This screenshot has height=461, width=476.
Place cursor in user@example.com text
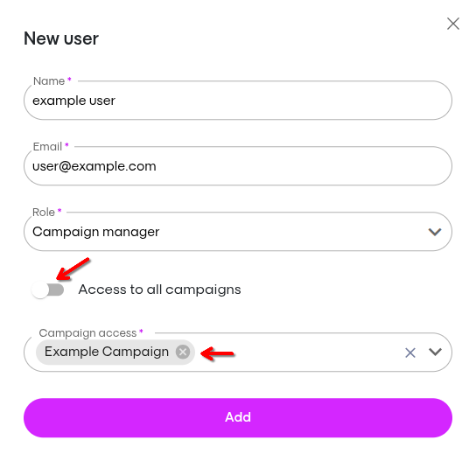[94, 166]
